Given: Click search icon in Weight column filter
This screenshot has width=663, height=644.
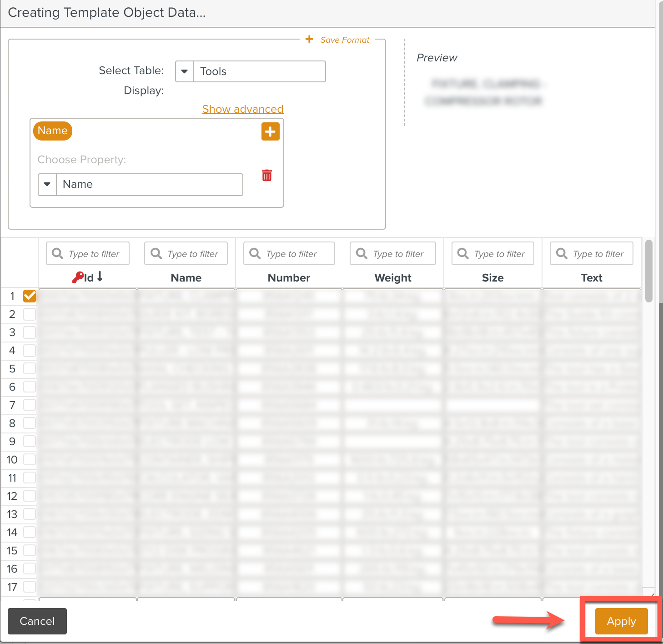Looking at the screenshot, I should [x=362, y=253].
